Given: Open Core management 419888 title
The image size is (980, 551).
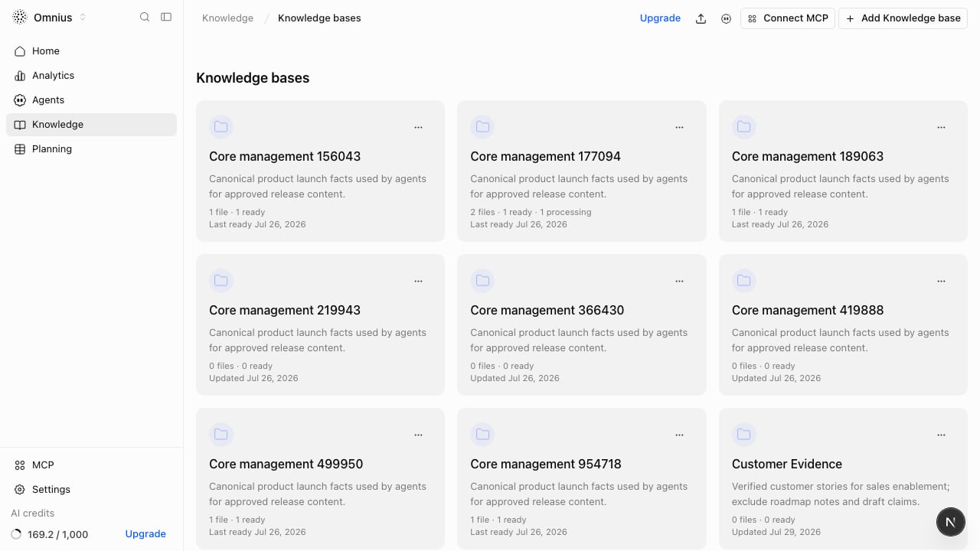Looking at the screenshot, I should pos(808,310).
